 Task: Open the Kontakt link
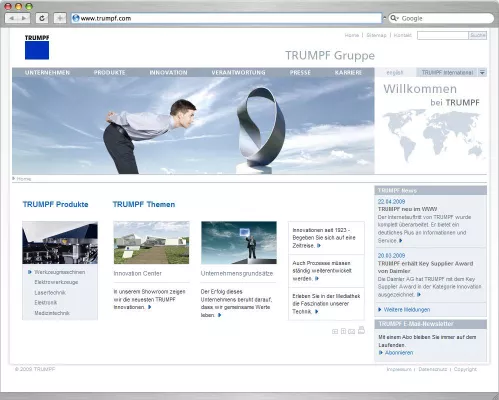403,35
